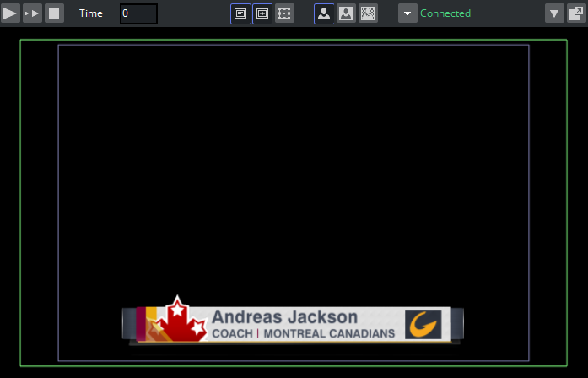588x378 pixels.
Task: Stop the animation playback
Action: coord(54,13)
